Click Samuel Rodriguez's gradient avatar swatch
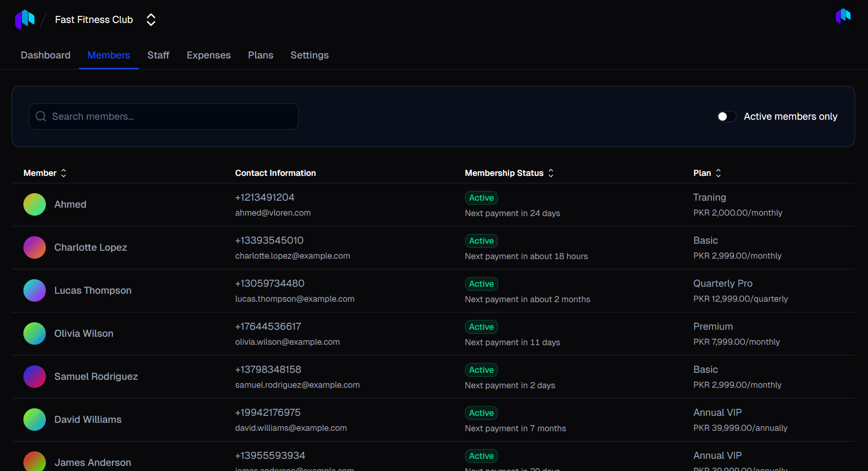 tap(35, 377)
